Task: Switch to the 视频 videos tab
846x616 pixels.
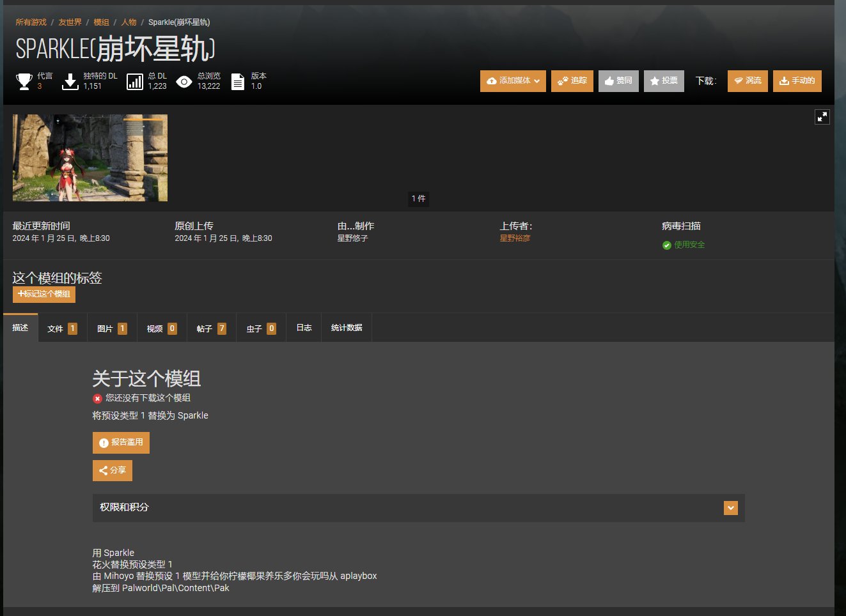Action: pos(162,328)
